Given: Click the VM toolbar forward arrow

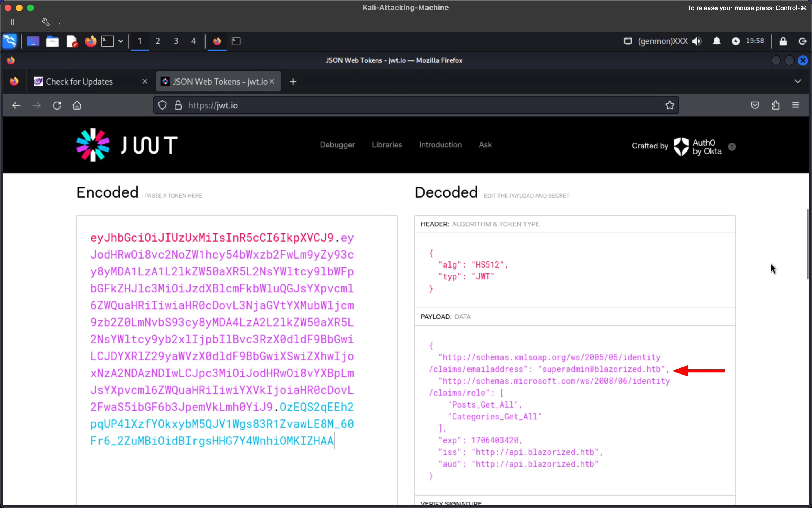Looking at the screenshot, I should (60, 22).
